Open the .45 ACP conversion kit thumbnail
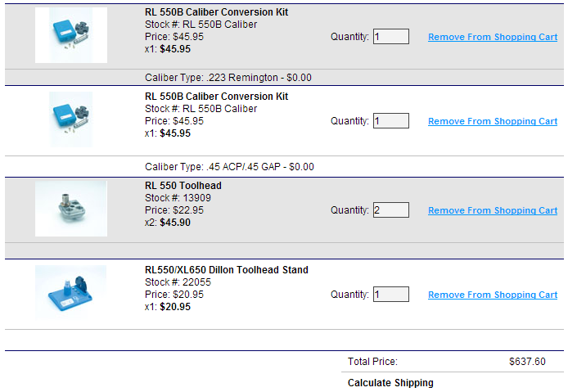Viewport: 568px width, 392px height. (71, 119)
